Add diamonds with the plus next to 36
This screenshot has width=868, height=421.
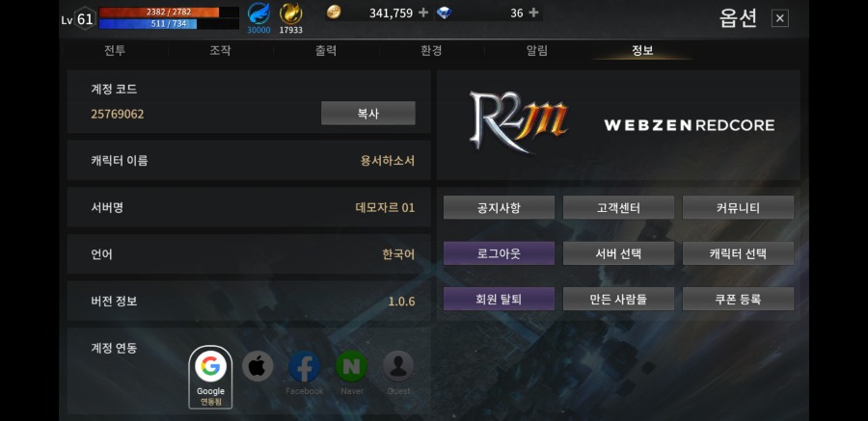(533, 13)
